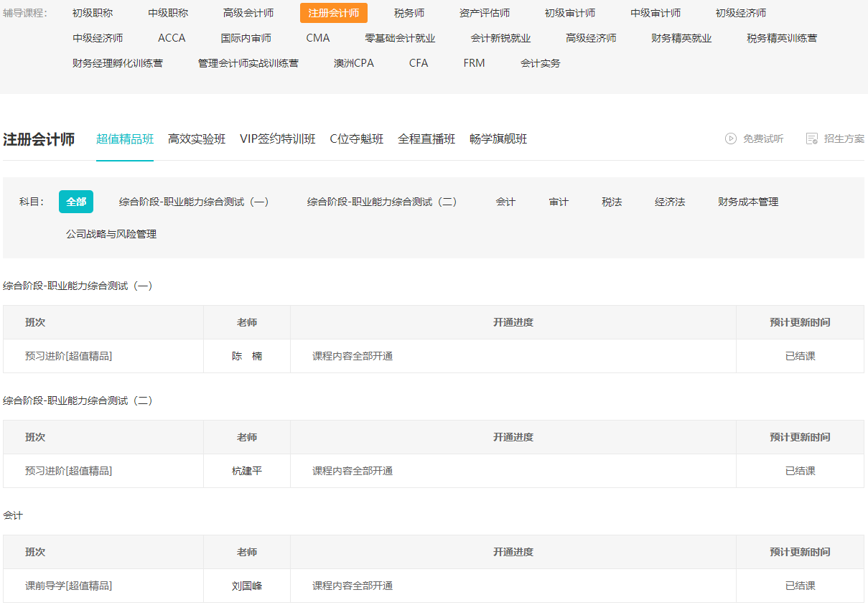Select the 税法 subject filter
Image resolution: width=868 pixels, height=605 pixels.
[x=611, y=202]
